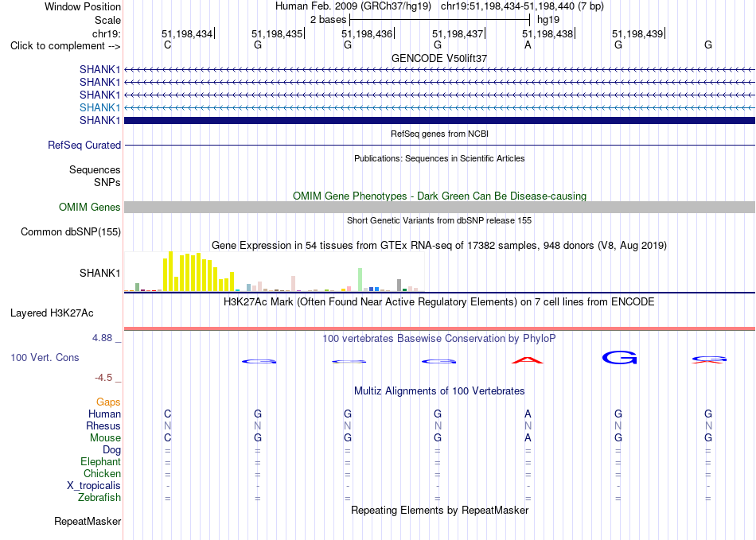
Task: Click the '100 Vert. Cons' label
Action: click(45, 357)
